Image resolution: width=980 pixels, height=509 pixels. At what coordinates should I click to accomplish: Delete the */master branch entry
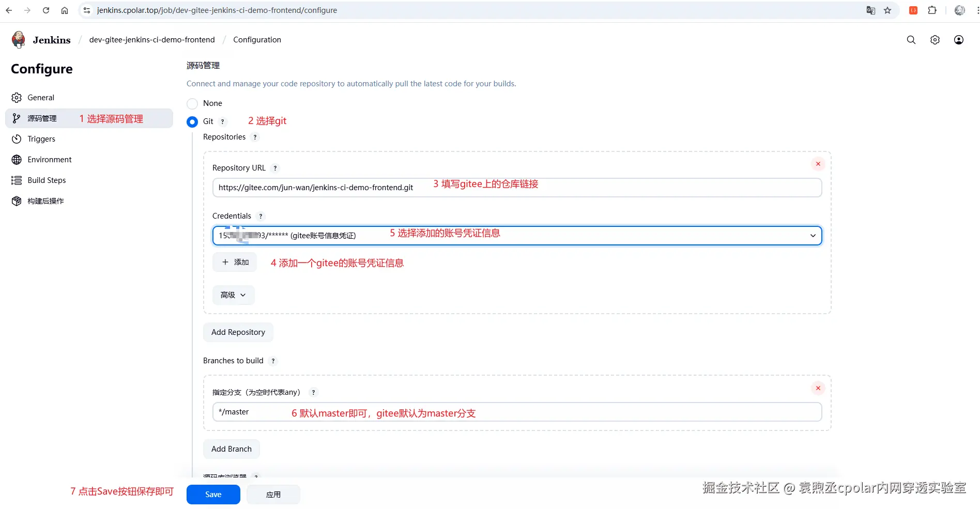click(x=818, y=388)
